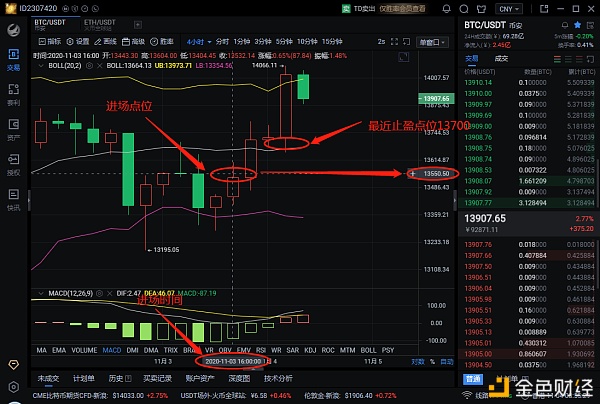Open the 单窗口 window layout dropdown

[432, 42]
